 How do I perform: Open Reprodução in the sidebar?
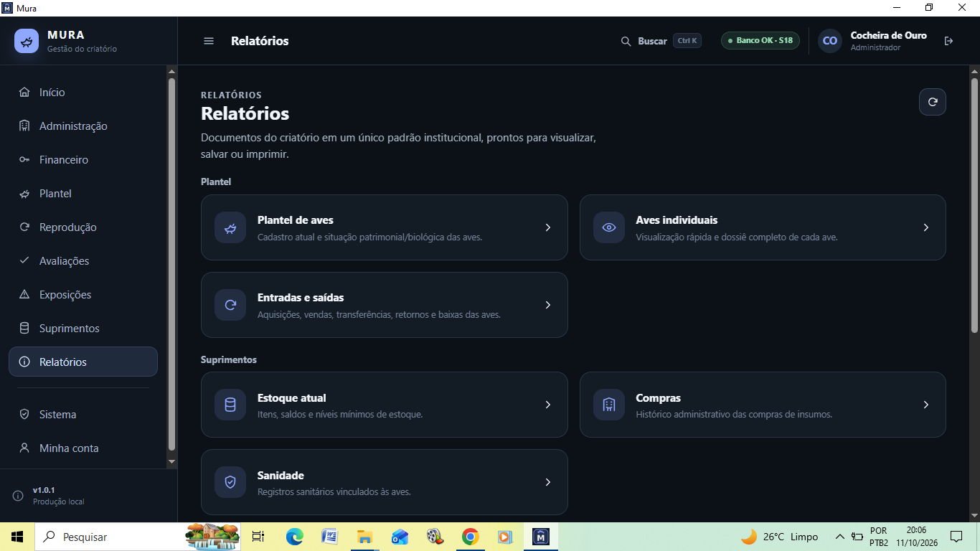point(83,227)
